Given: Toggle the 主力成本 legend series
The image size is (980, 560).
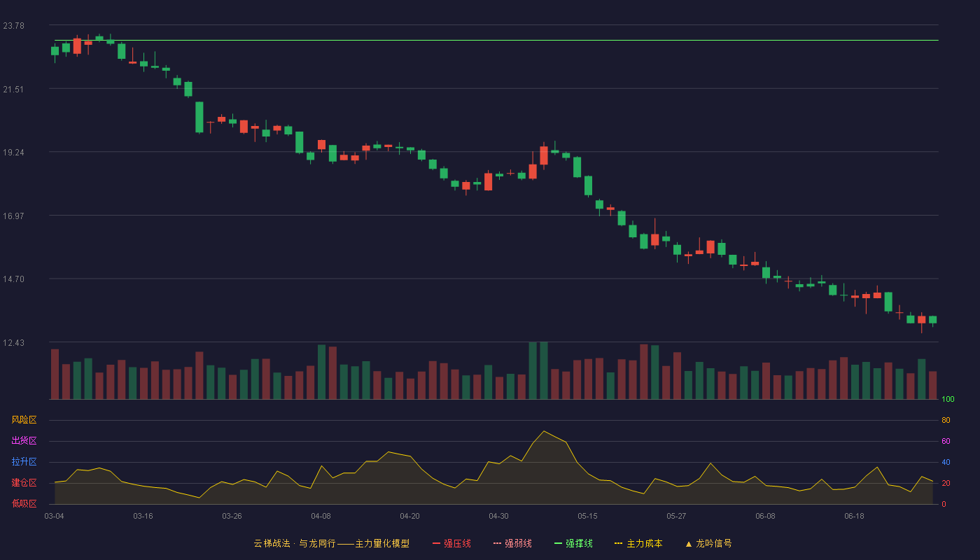Looking at the screenshot, I should pos(638,543).
